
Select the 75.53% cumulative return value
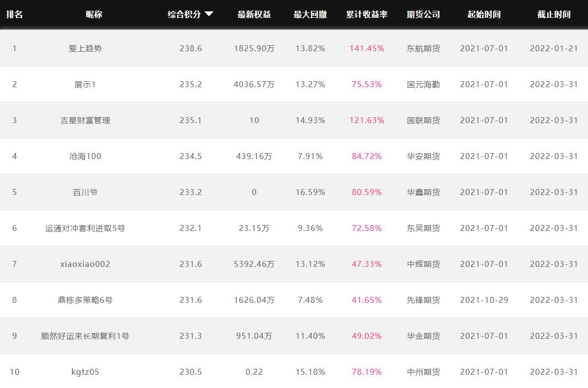click(367, 84)
